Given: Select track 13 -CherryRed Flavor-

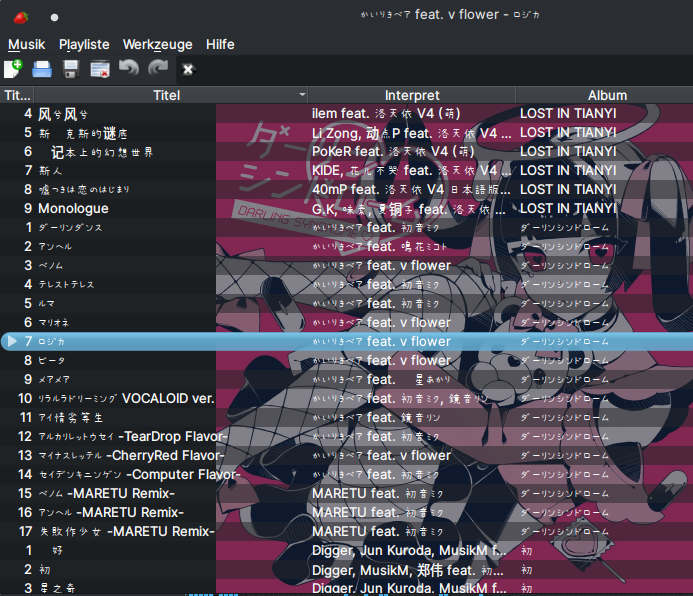Looking at the screenshot, I should (131, 455).
